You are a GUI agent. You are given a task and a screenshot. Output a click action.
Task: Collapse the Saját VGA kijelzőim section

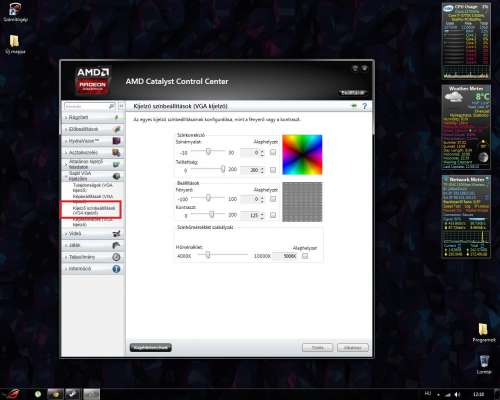click(92, 176)
